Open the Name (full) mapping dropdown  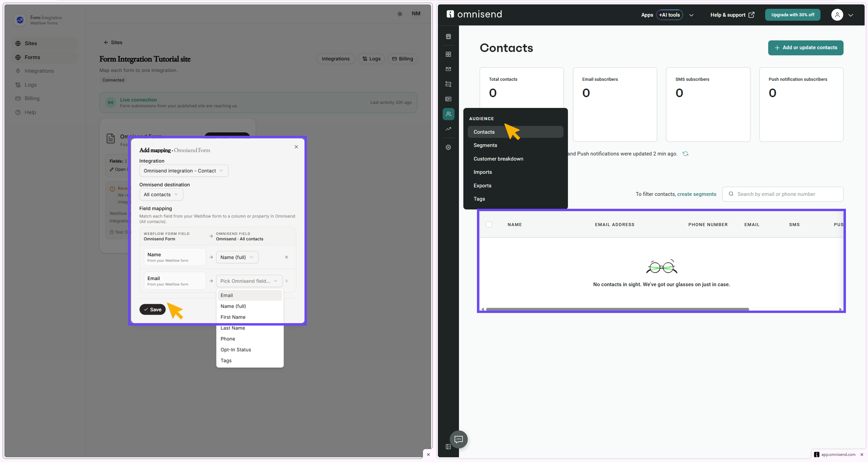(237, 257)
